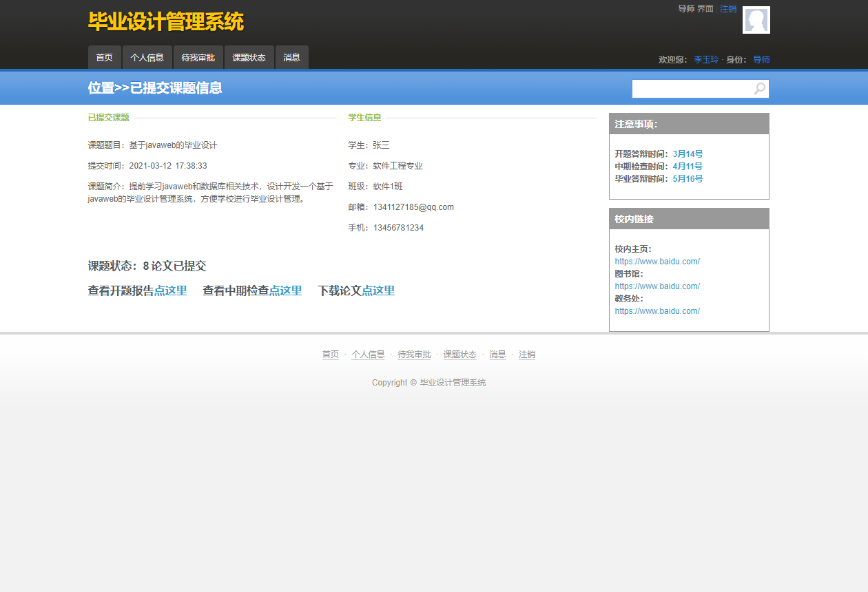Screen dimensions: 868x592
Task: Click the 5月16号 graduation defense date
Action: pos(687,178)
